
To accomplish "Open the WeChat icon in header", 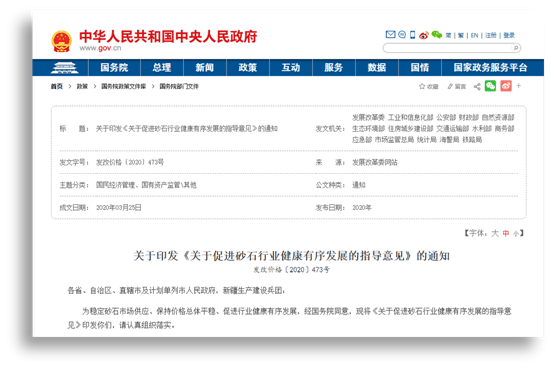I will [437, 35].
